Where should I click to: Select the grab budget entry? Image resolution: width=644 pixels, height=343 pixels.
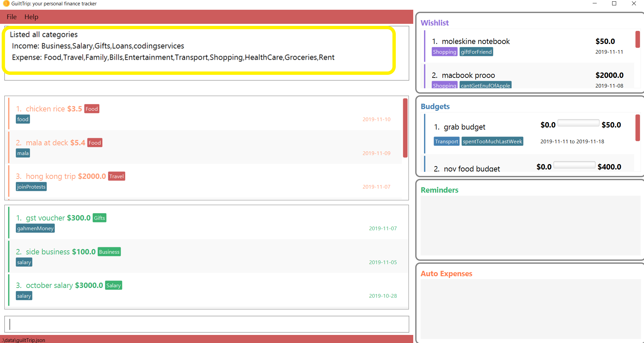pyautogui.click(x=529, y=134)
